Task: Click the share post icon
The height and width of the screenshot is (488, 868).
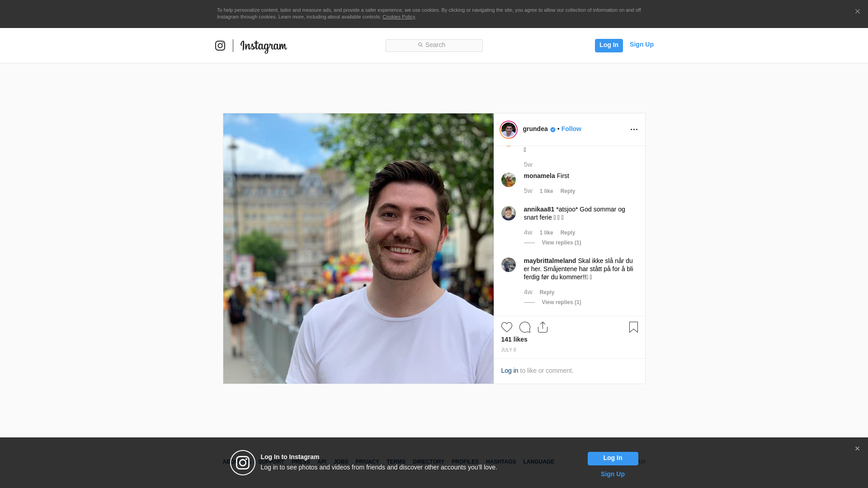Action: pos(542,327)
